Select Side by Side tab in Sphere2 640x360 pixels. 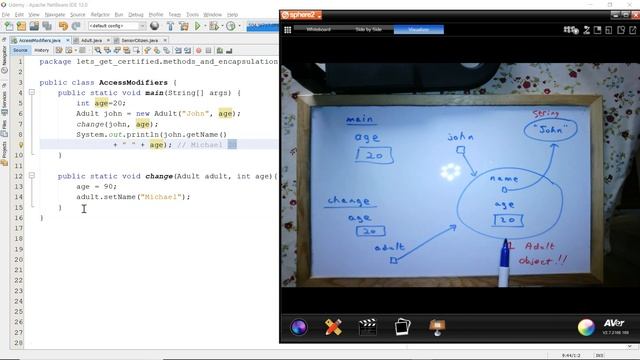[369, 29]
